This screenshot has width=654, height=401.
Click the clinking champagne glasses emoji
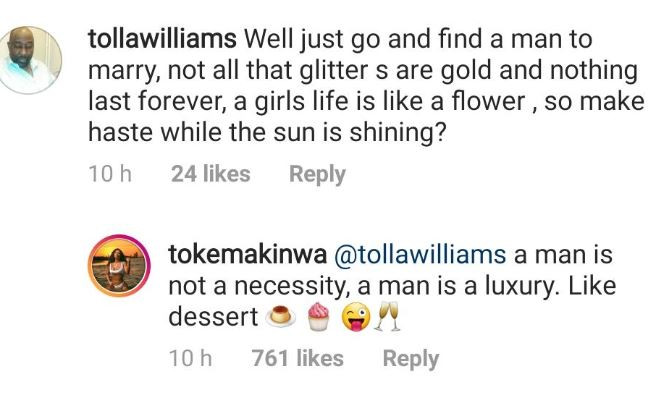pyautogui.click(x=387, y=318)
